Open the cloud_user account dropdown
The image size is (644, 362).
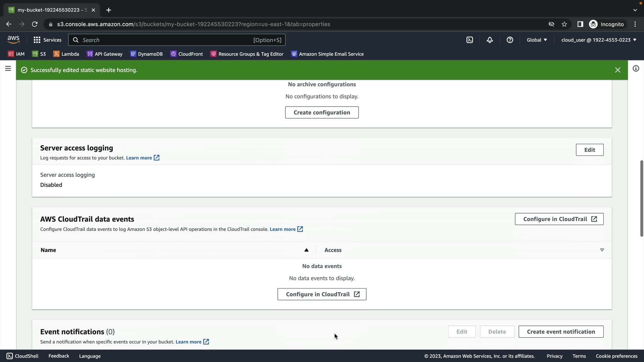click(599, 40)
